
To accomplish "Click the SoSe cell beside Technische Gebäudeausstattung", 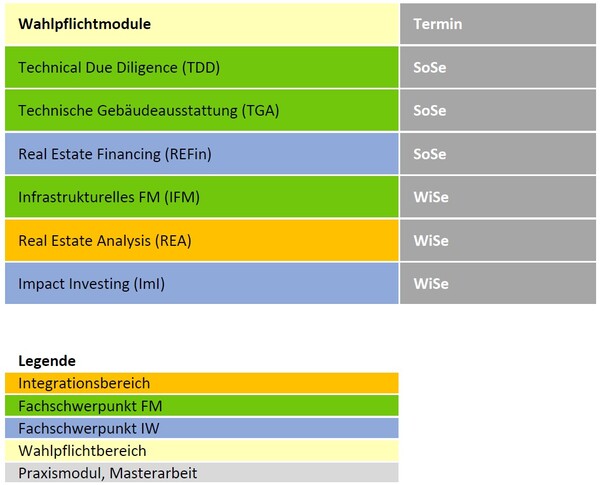I will click(497, 111).
